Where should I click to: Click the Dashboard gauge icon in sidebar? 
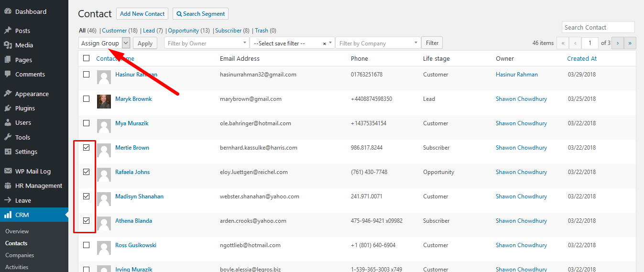(8, 11)
